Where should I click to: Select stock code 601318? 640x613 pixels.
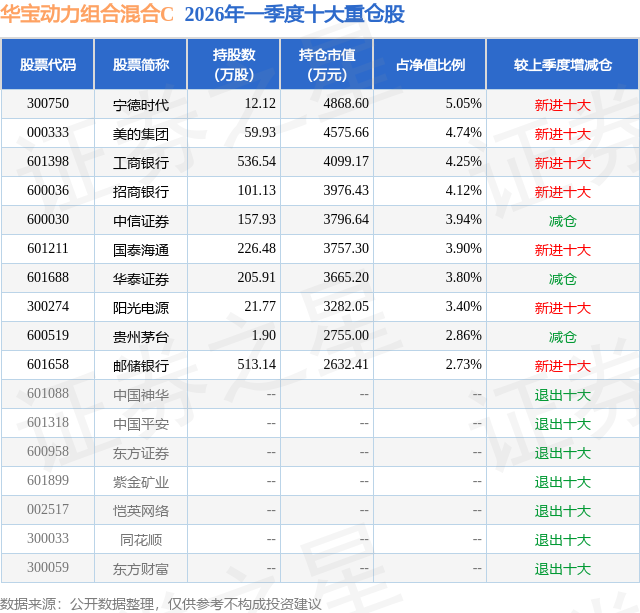(x=48, y=422)
